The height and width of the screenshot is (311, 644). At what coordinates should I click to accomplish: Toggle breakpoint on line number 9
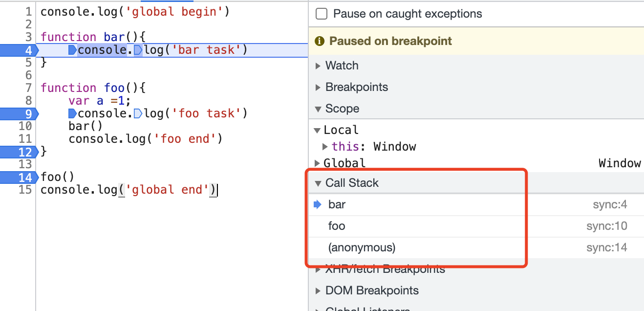click(19, 113)
